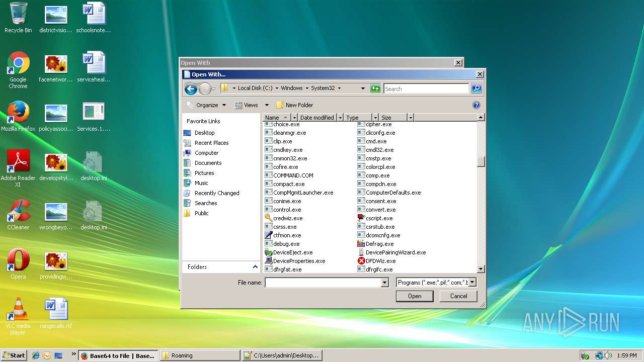
Task: Select the DFDWiz.exe file
Action: (376, 261)
